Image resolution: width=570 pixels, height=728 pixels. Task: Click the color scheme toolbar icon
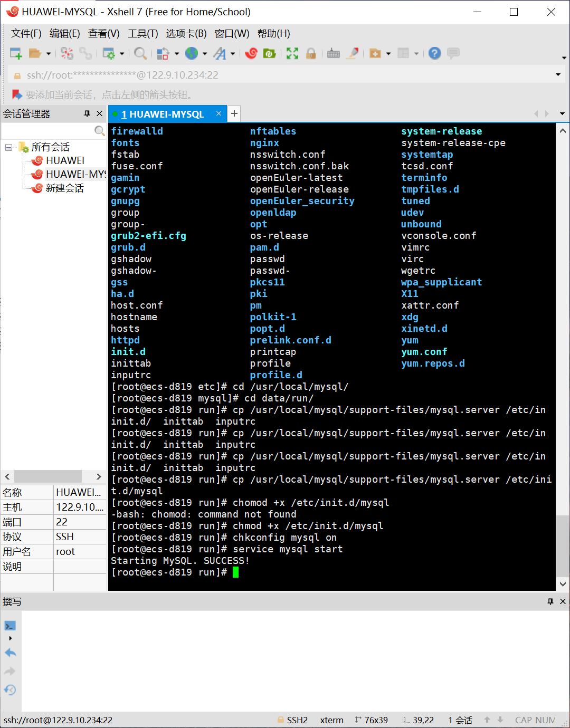(x=163, y=53)
